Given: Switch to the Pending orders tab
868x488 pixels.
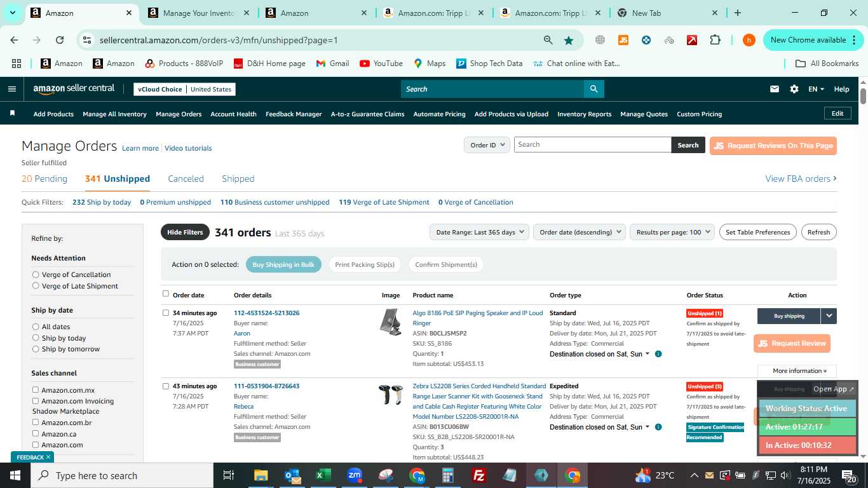Looking at the screenshot, I should point(44,179).
